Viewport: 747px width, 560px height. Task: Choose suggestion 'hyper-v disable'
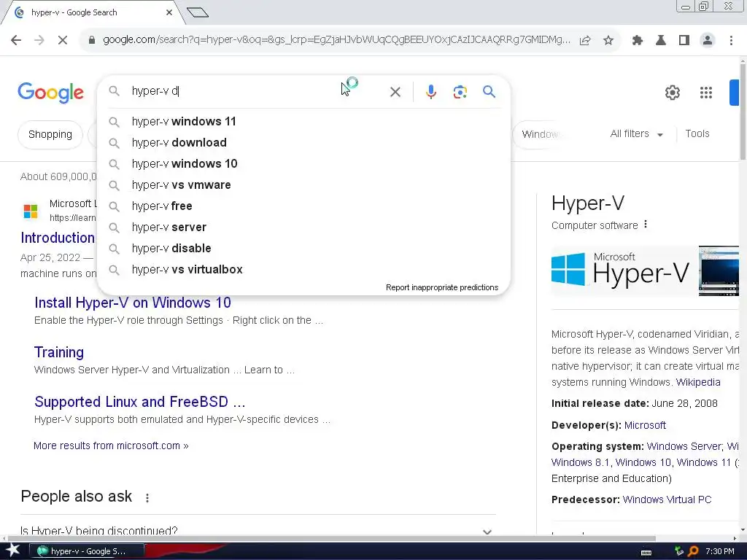click(303, 248)
